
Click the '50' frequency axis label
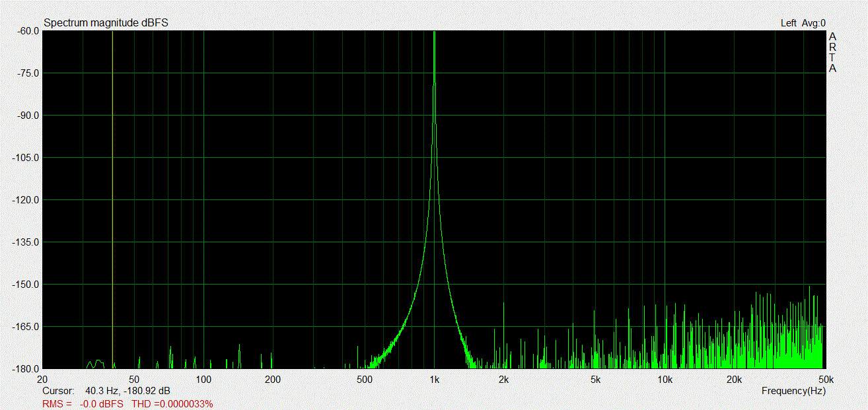coord(134,380)
